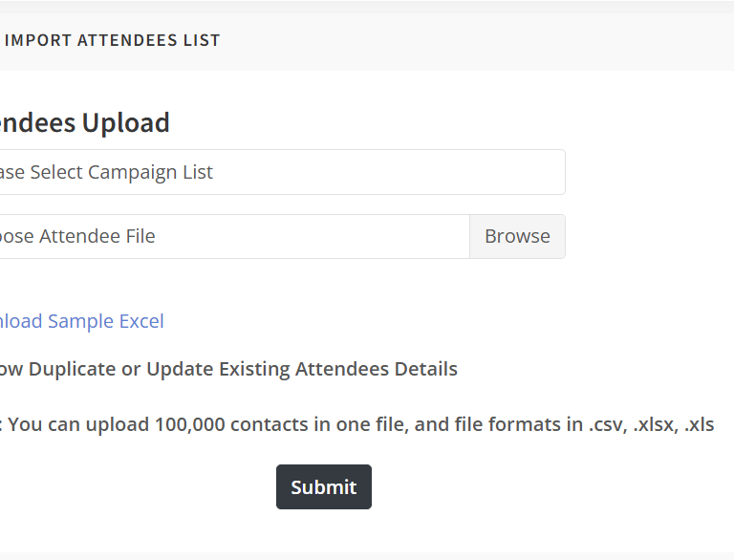Click the Attendees Upload heading

84,122
